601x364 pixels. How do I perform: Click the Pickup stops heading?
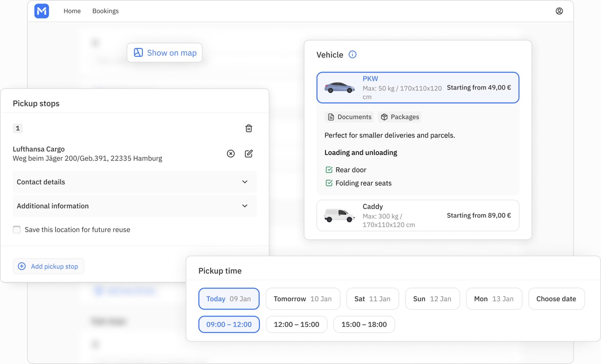tap(36, 103)
